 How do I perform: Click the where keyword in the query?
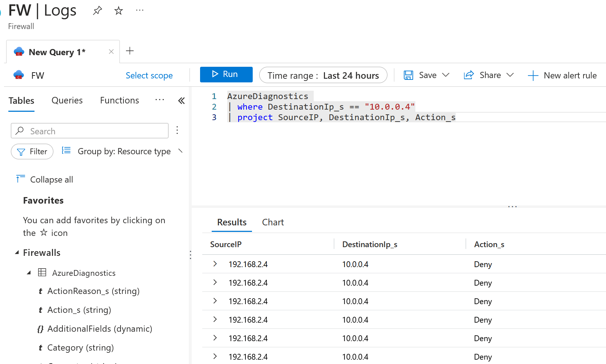pyautogui.click(x=250, y=107)
